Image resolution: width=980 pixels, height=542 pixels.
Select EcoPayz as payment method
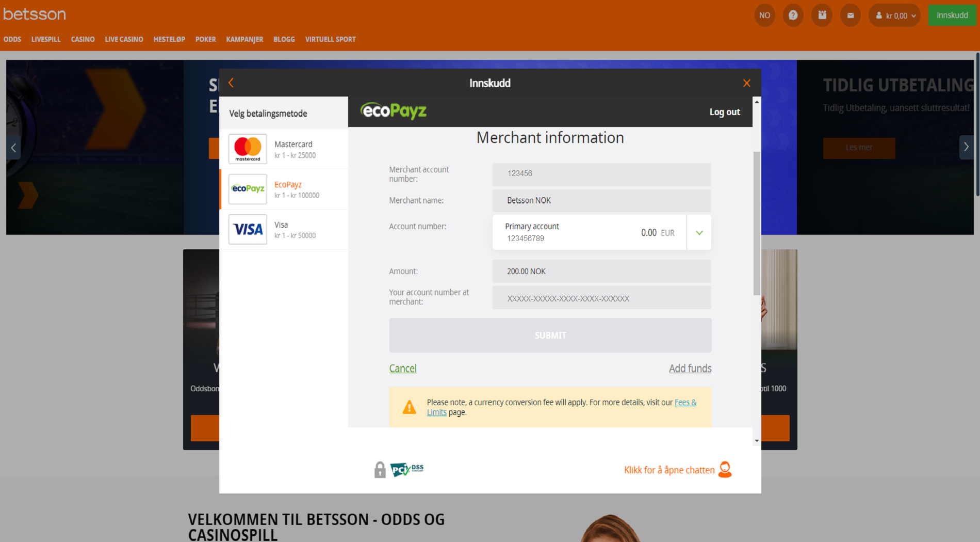pos(284,189)
